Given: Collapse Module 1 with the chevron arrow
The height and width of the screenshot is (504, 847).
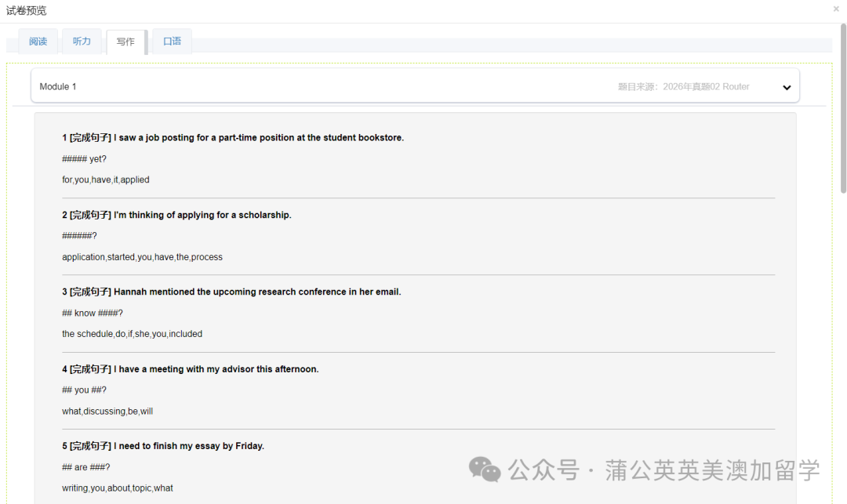Looking at the screenshot, I should (787, 88).
